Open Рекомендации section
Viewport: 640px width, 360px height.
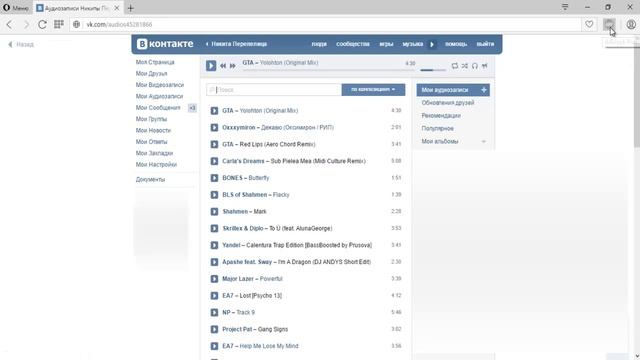tap(441, 116)
